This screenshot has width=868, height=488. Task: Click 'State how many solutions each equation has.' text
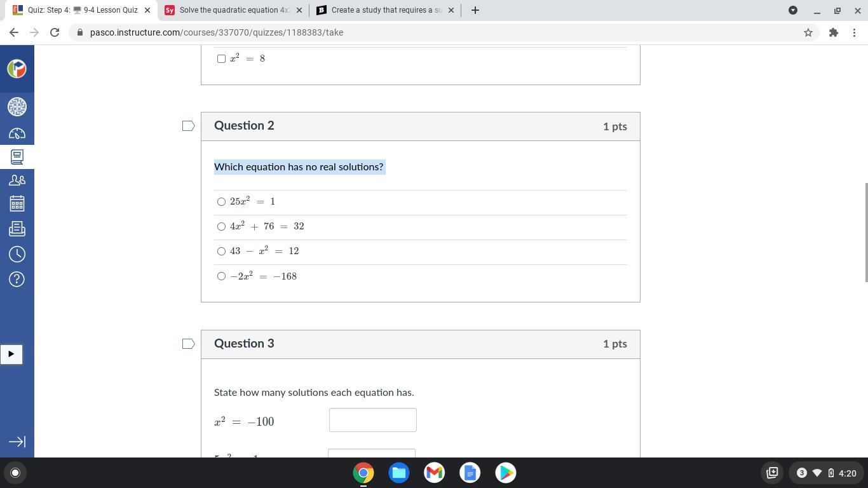click(x=314, y=392)
